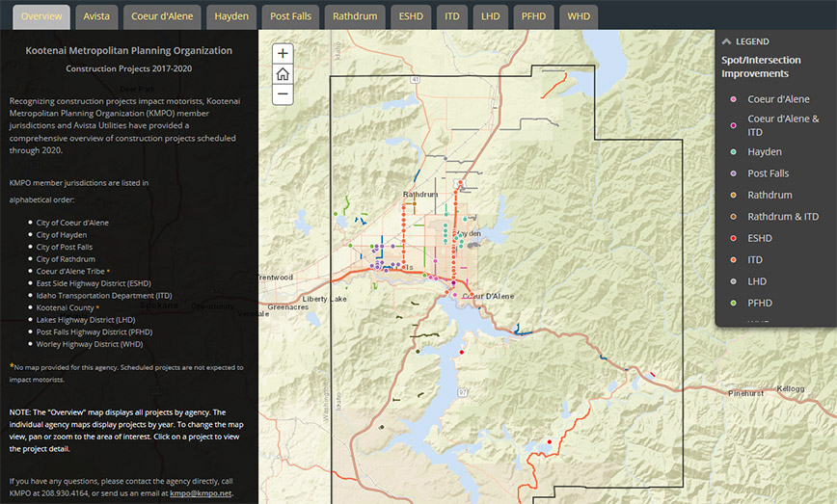Click 'Worley Highway District (WHD)' item
This screenshot has height=504, width=837.
coord(89,345)
